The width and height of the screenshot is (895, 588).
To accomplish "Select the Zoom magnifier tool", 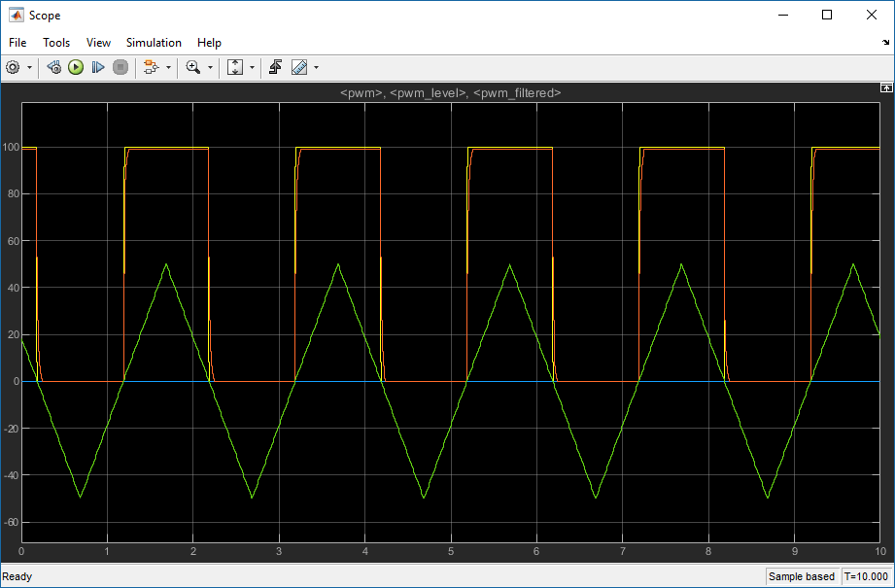I will [x=192, y=67].
